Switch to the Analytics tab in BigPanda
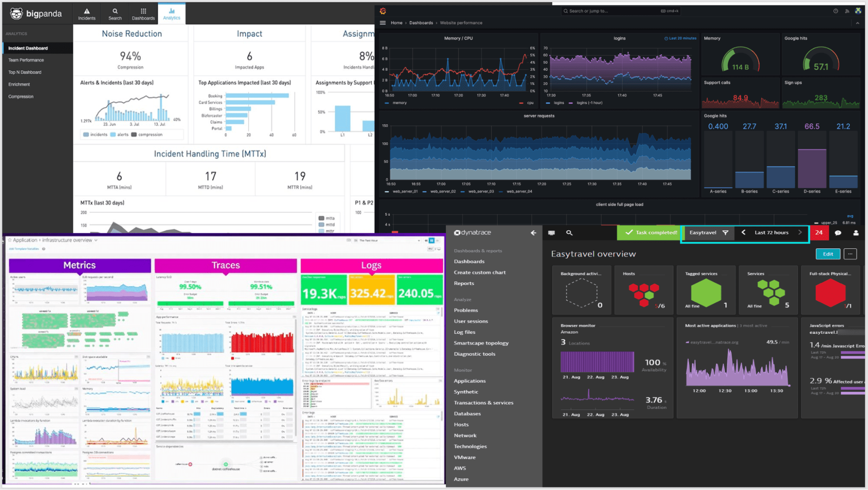Screen dimensions: 868x490 point(172,13)
